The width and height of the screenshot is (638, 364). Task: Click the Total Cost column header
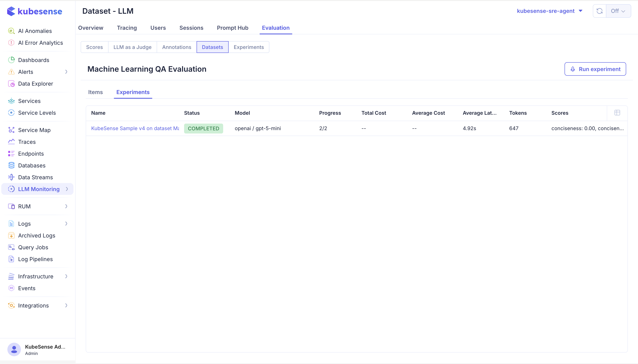click(374, 113)
